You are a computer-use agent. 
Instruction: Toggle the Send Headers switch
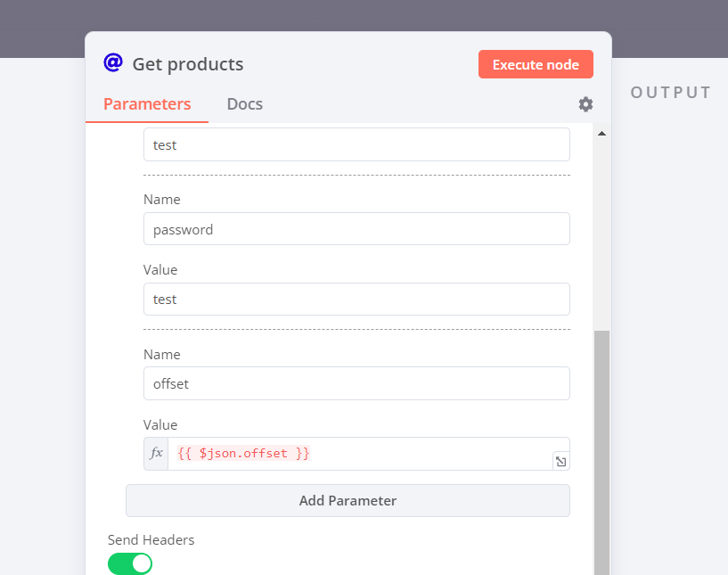pyautogui.click(x=130, y=563)
